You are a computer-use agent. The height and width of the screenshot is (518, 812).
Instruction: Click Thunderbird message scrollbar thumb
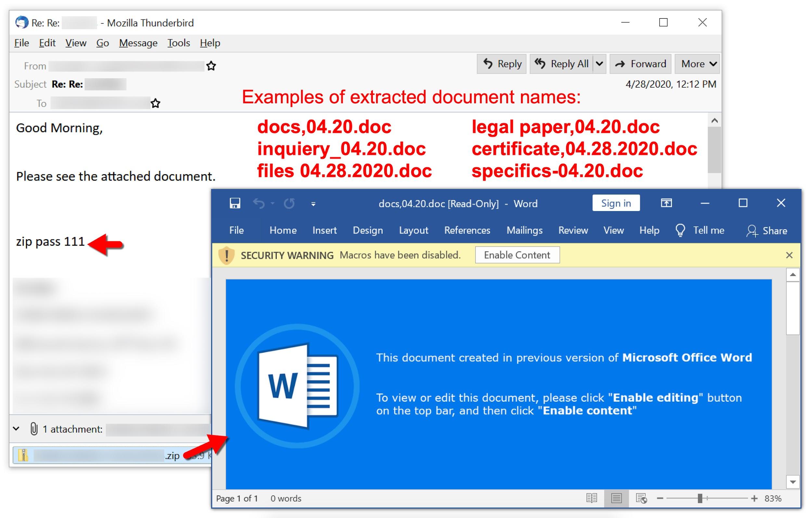[714, 150]
